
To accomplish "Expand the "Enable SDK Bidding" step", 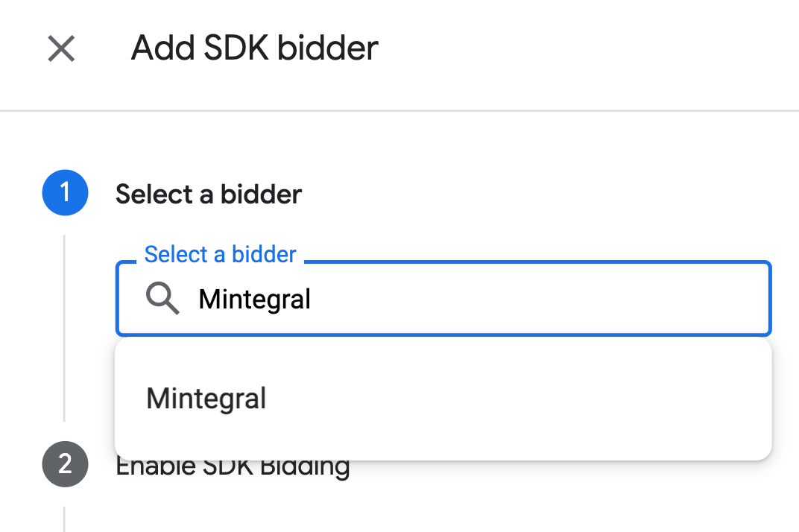I will pyautogui.click(x=233, y=468).
